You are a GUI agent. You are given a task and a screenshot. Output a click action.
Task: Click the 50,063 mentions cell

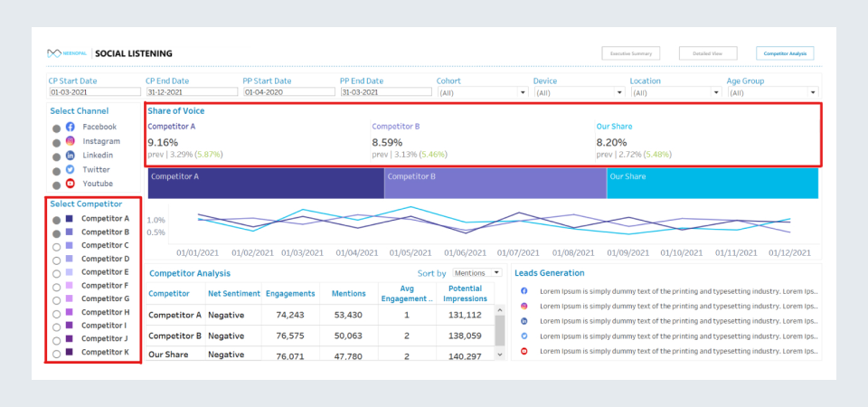(349, 336)
